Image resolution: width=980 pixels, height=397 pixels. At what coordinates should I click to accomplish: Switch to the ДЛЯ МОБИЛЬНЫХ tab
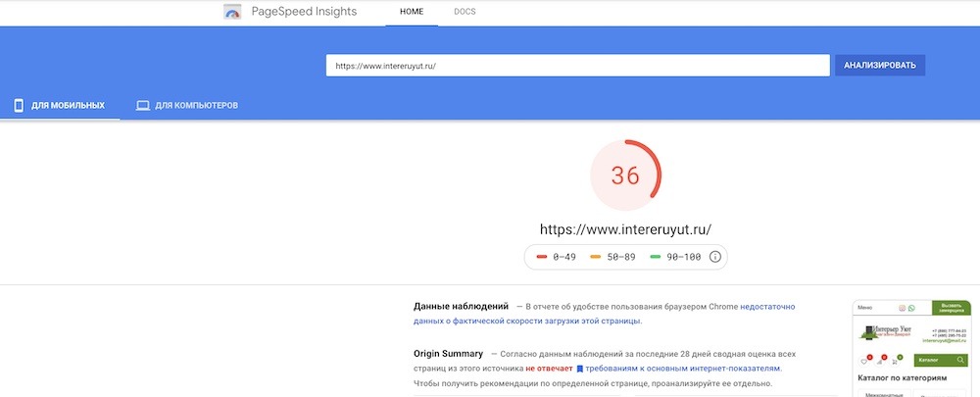(60, 105)
